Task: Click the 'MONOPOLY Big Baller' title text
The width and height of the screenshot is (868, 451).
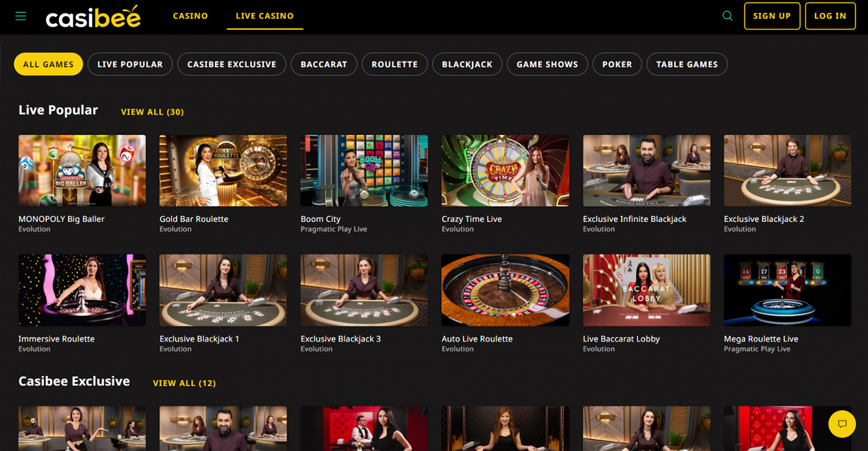Action: point(62,219)
